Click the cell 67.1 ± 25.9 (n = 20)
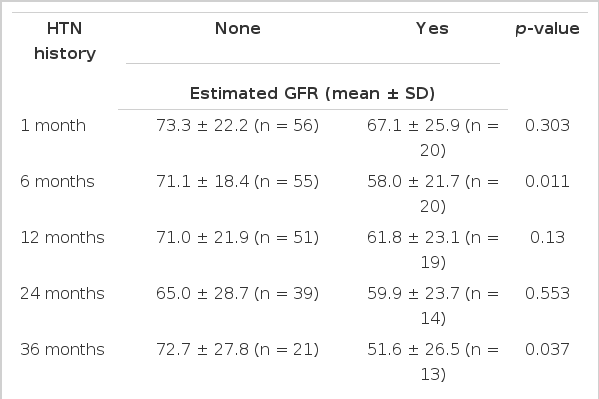The width and height of the screenshot is (599, 399). click(433, 138)
